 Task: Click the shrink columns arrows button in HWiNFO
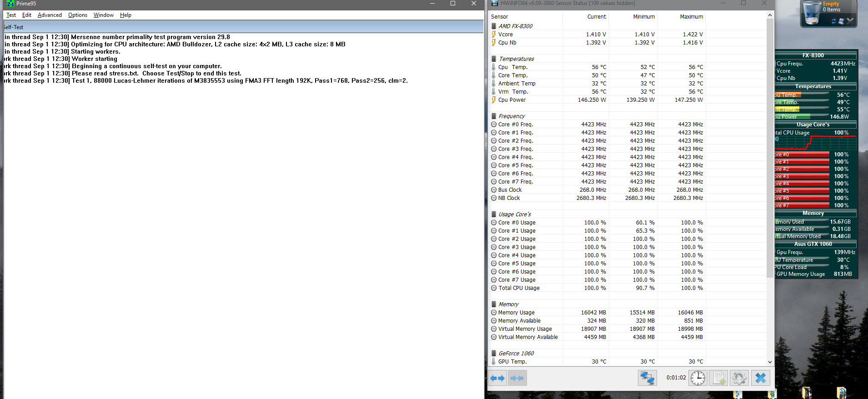click(517, 378)
